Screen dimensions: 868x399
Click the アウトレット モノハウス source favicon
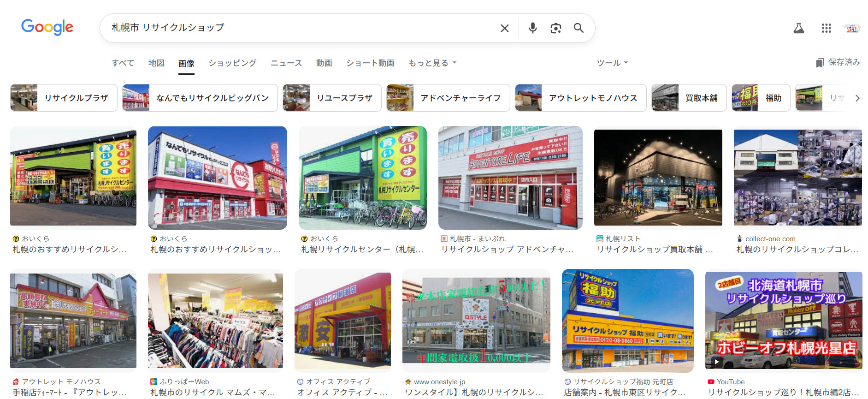pyautogui.click(x=16, y=381)
